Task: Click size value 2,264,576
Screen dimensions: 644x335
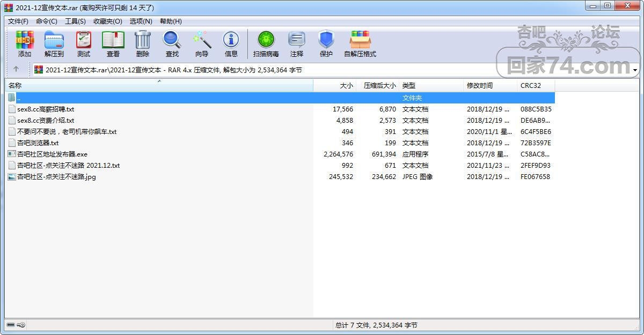Action: (x=339, y=154)
